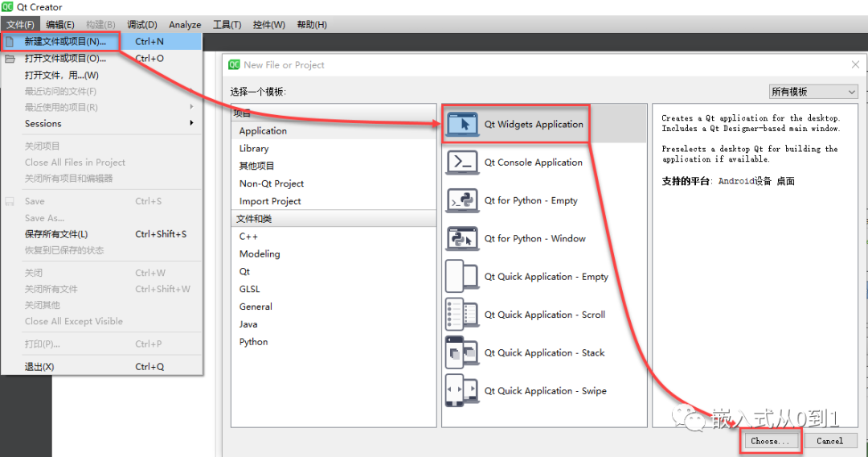Select Qt Widgets Application template icon
Screen dimensions: 868x457
point(463,124)
